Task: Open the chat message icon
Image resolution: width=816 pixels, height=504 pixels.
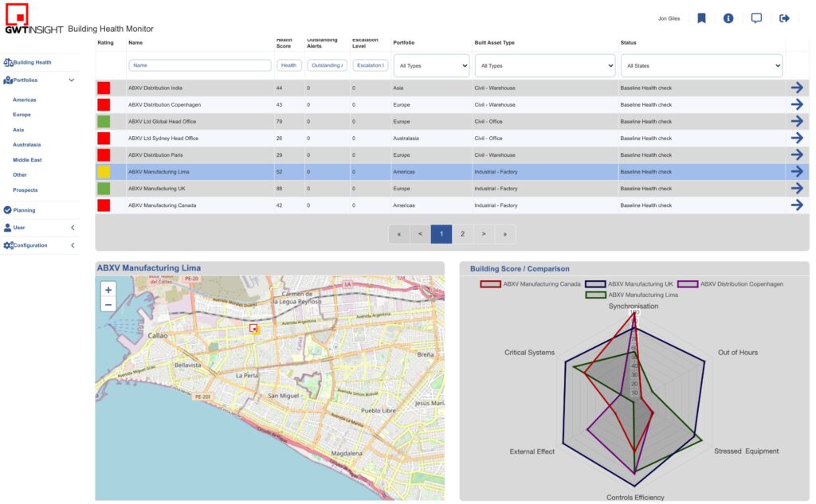Action: pos(756,18)
